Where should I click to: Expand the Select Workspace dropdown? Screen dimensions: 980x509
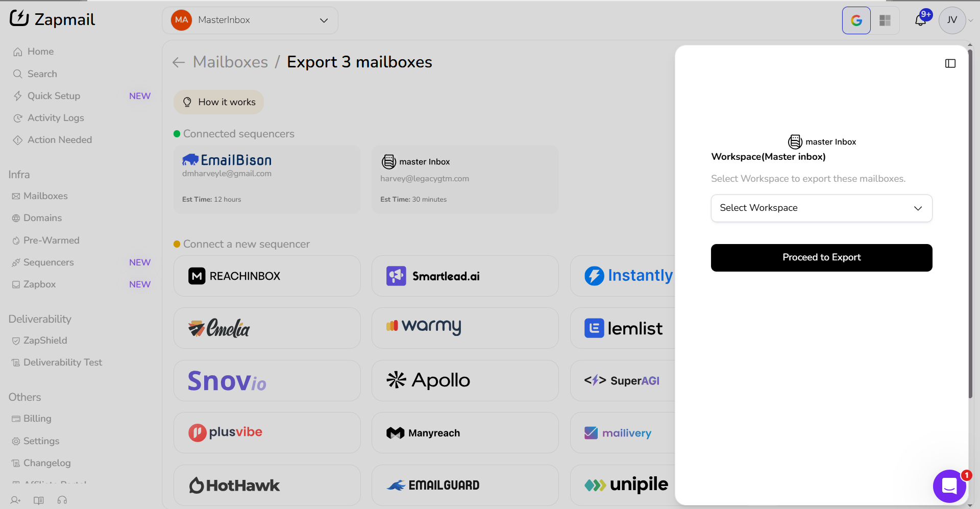[821, 208]
